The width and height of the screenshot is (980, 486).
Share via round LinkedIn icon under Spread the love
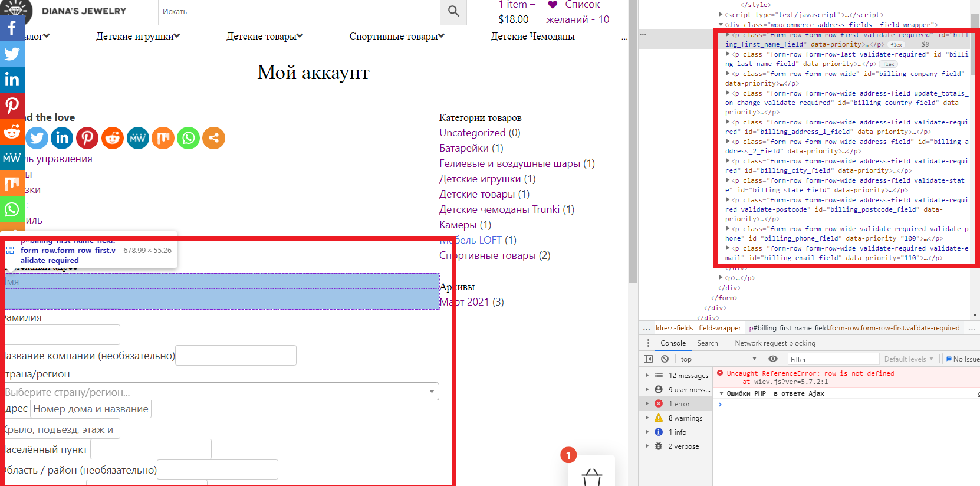pyautogui.click(x=62, y=138)
